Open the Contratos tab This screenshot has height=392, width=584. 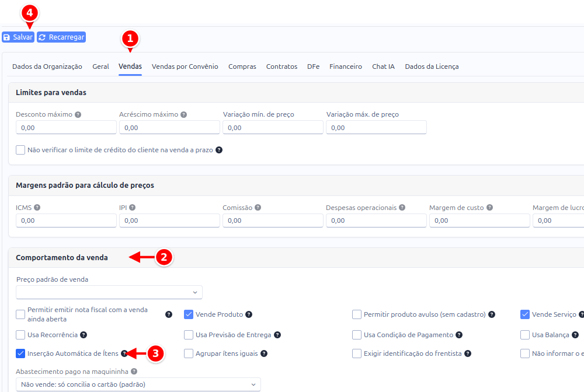pyautogui.click(x=281, y=66)
